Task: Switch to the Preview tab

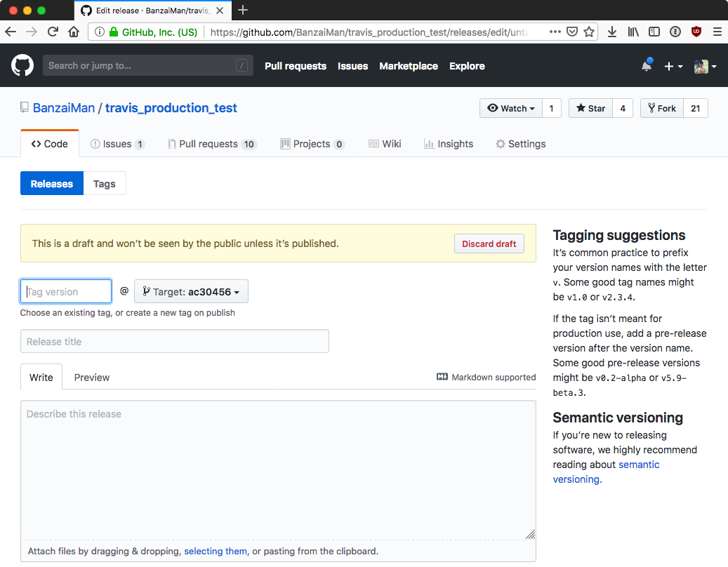Action: point(91,377)
